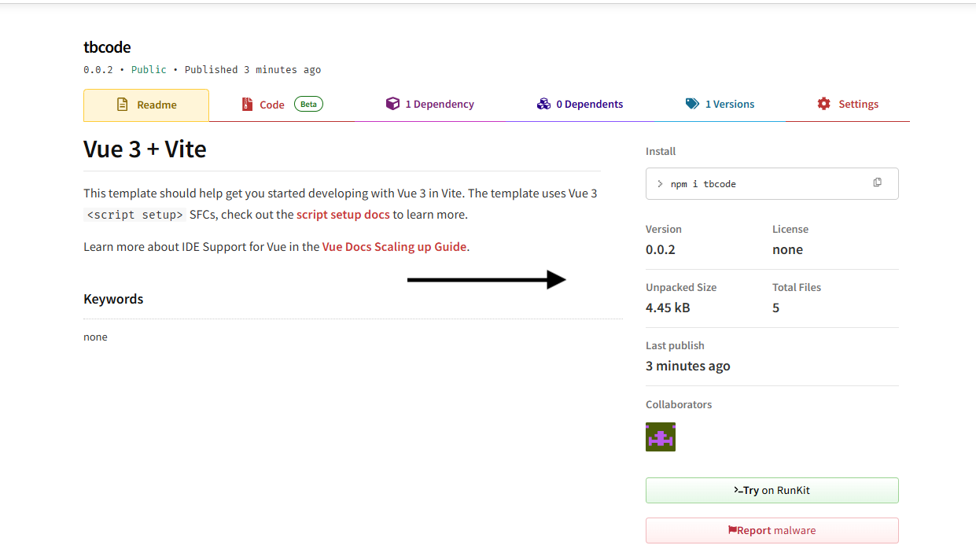Click the red flag malware icon

(732, 530)
